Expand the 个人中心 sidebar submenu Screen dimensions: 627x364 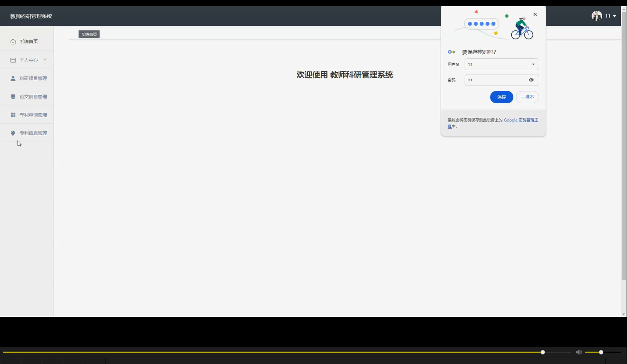click(x=45, y=60)
